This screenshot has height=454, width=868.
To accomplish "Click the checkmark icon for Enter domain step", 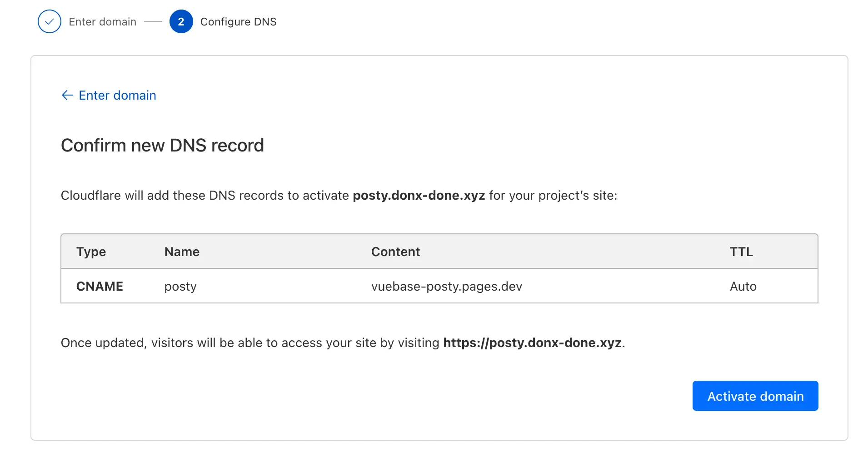I will pyautogui.click(x=50, y=21).
